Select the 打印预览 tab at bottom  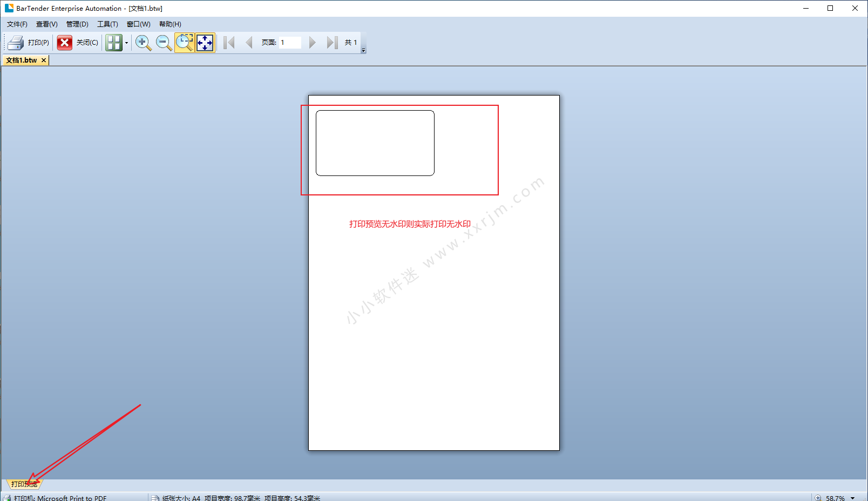[24, 484]
